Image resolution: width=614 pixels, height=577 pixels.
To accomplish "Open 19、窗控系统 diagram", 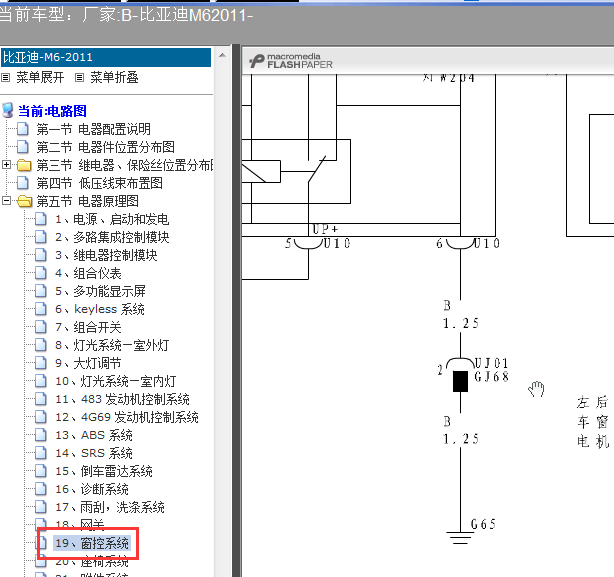I will (92, 543).
